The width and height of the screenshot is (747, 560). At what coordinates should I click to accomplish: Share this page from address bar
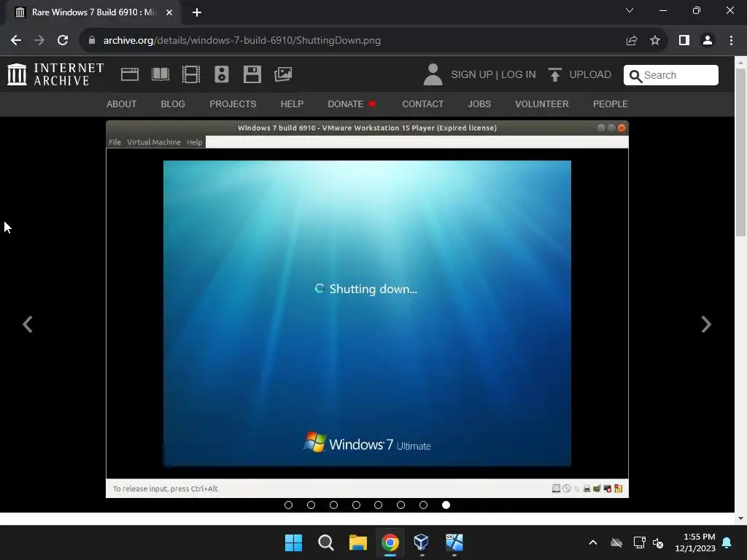tap(632, 41)
